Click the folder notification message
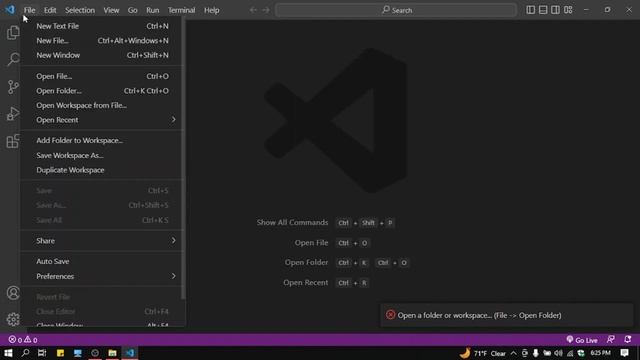640x360 pixels. tap(479, 315)
